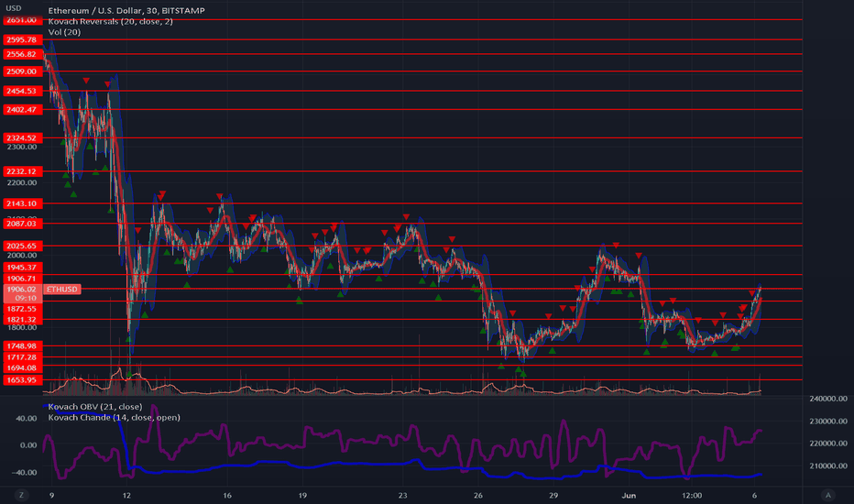This screenshot has height=504, width=854.
Task: Select the Kovach OBV indicator legend
Action: 94,407
